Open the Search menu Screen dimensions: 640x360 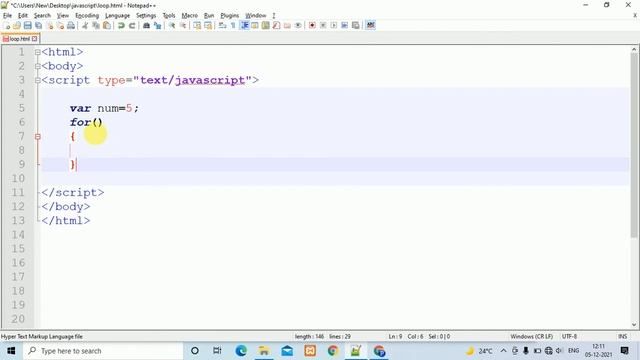42,16
